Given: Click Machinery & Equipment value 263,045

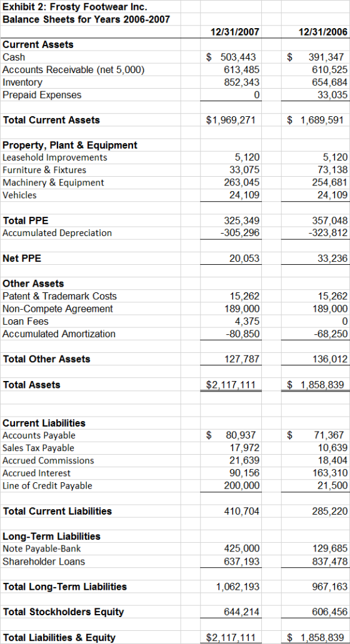Looking at the screenshot, I should [x=241, y=183].
